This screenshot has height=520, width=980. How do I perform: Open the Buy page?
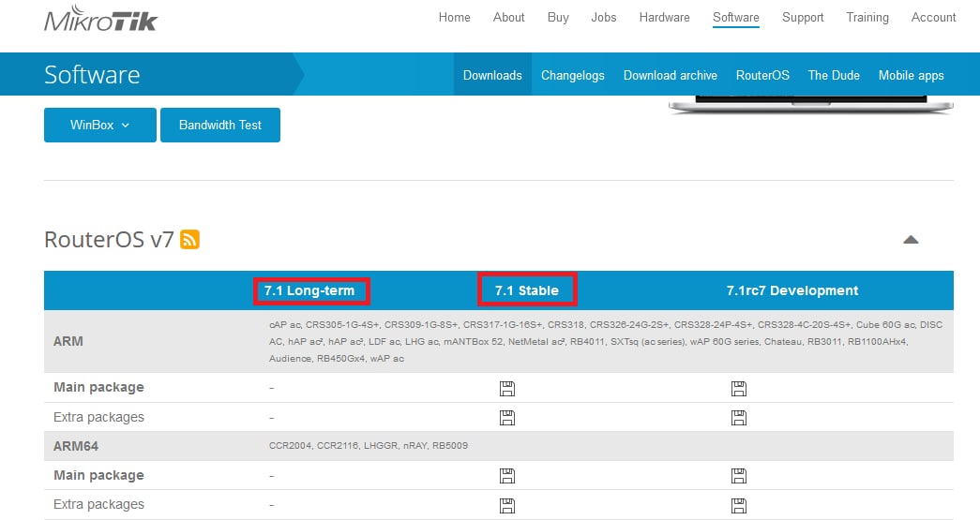558,18
